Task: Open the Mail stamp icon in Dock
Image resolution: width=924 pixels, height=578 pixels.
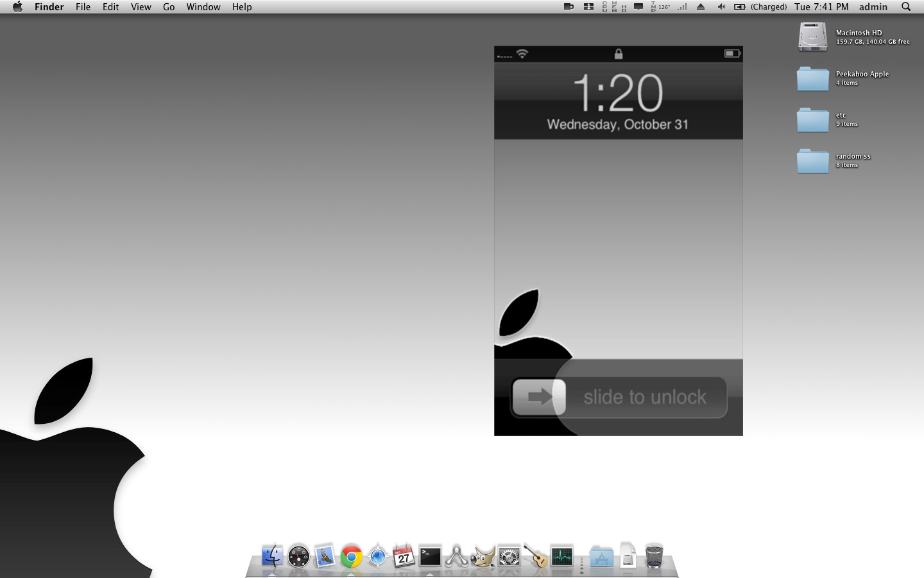Action: point(325,556)
